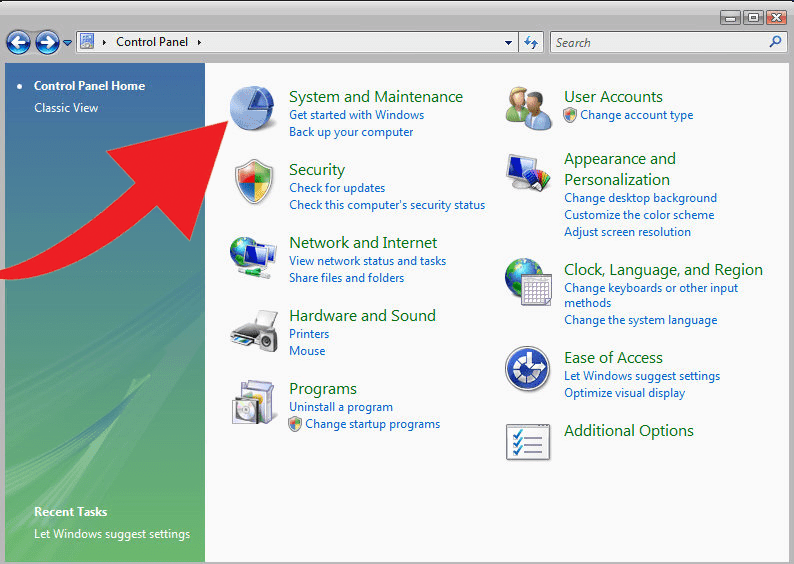Expand the address bar history dropdown

tap(508, 43)
